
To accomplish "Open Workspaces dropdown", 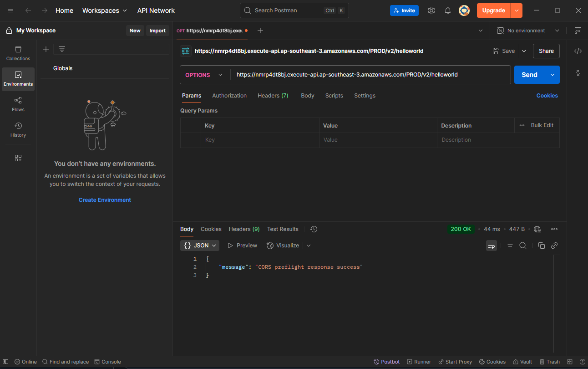I will point(105,10).
